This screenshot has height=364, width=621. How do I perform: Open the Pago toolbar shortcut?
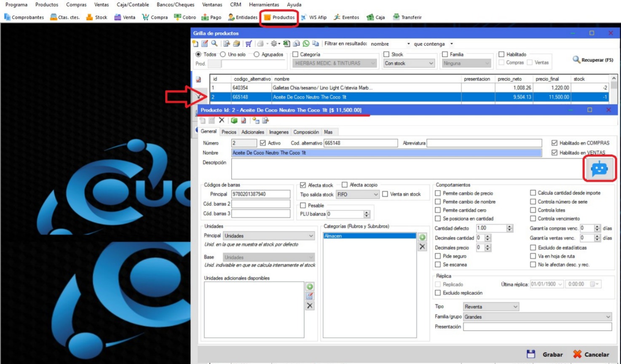(211, 17)
